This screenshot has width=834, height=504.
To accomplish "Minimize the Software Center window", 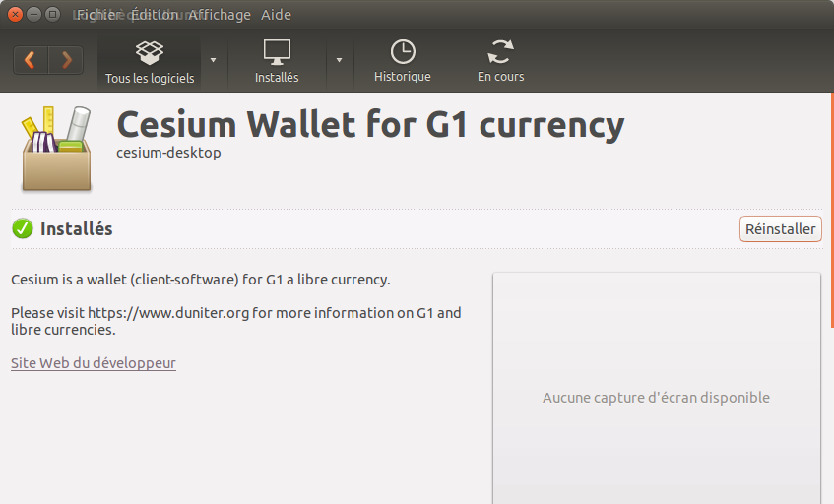I will coord(33,15).
